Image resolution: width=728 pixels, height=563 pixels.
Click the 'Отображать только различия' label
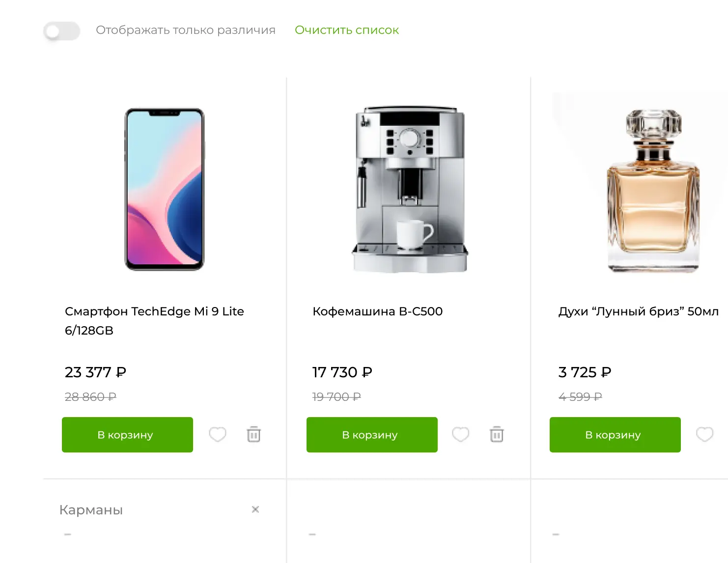coord(186,30)
